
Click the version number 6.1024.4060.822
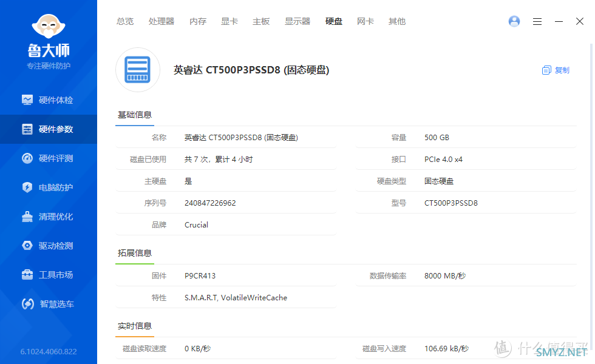(49, 351)
